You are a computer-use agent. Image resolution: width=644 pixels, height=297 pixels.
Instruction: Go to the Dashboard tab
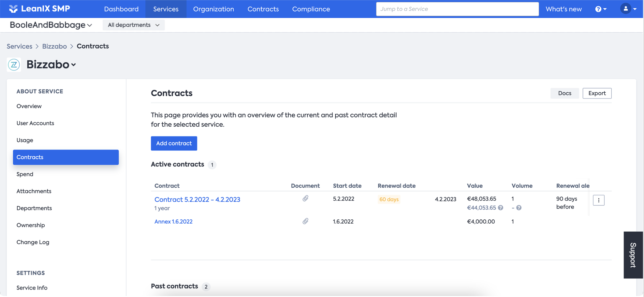121,9
